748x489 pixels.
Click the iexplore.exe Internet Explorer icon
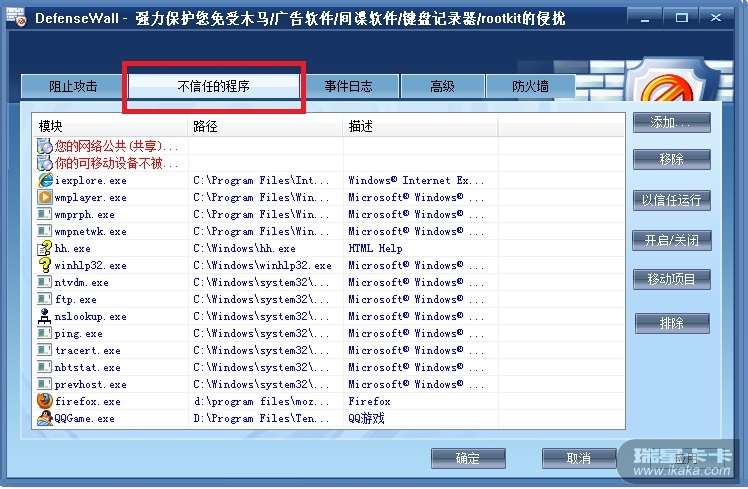(45, 180)
